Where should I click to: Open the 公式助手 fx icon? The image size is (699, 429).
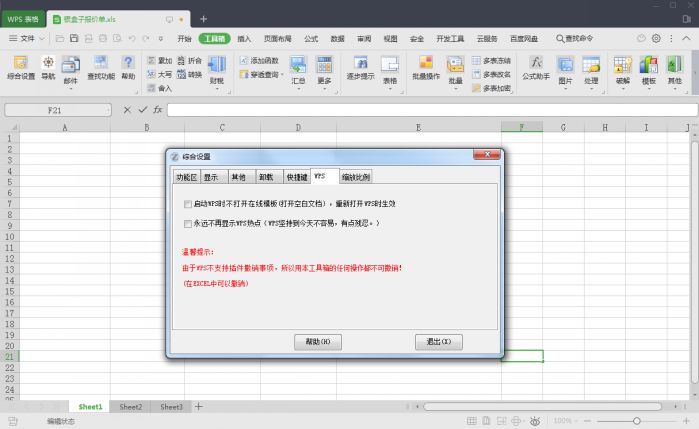coord(536,68)
